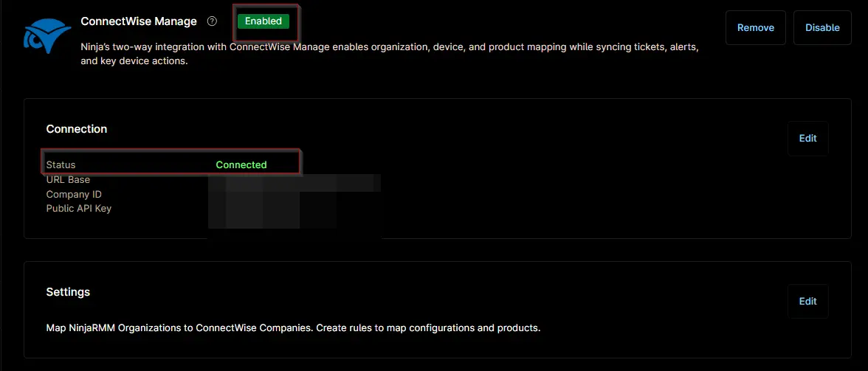
Task: Click the Connection section heading
Action: (77, 129)
